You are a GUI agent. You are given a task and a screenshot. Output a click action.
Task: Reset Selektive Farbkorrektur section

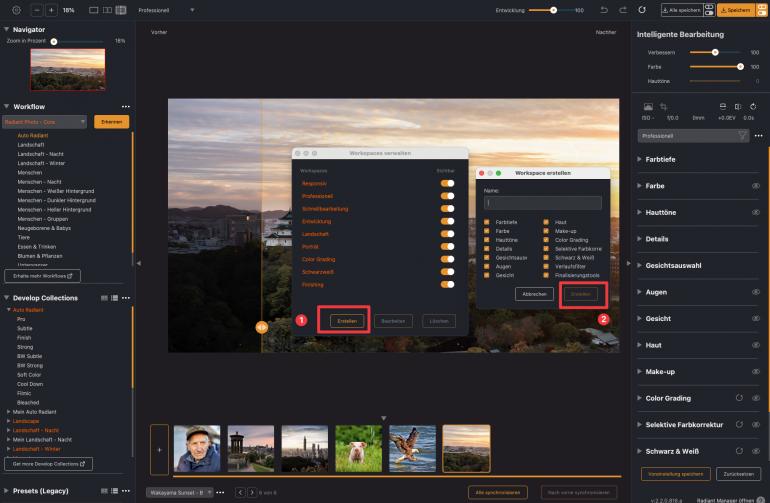point(739,424)
